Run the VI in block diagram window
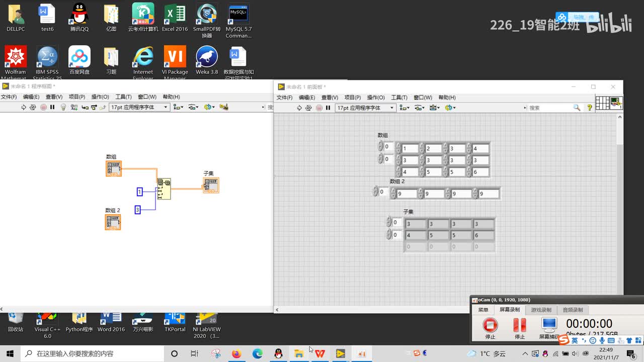The image size is (644, 362). point(24,107)
